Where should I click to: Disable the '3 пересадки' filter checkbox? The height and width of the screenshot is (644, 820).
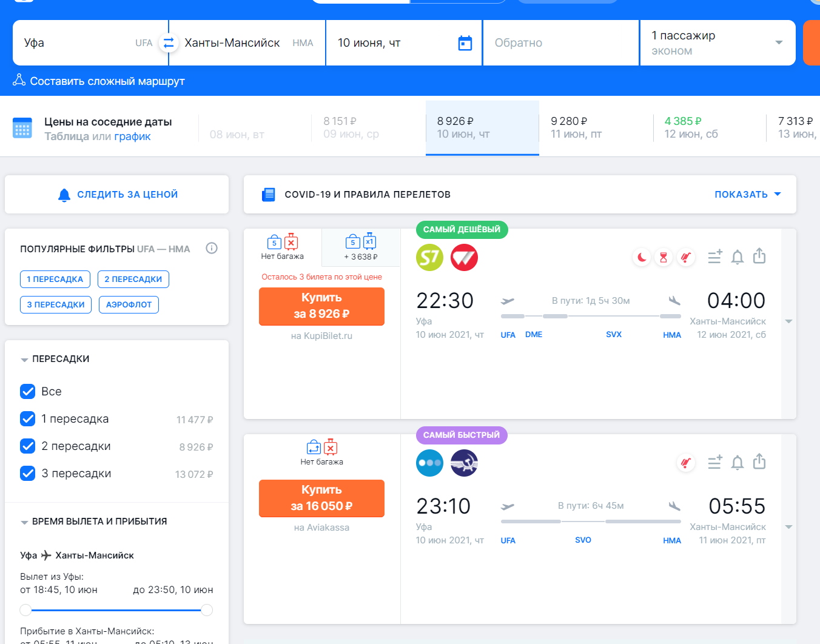click(28, 474)
